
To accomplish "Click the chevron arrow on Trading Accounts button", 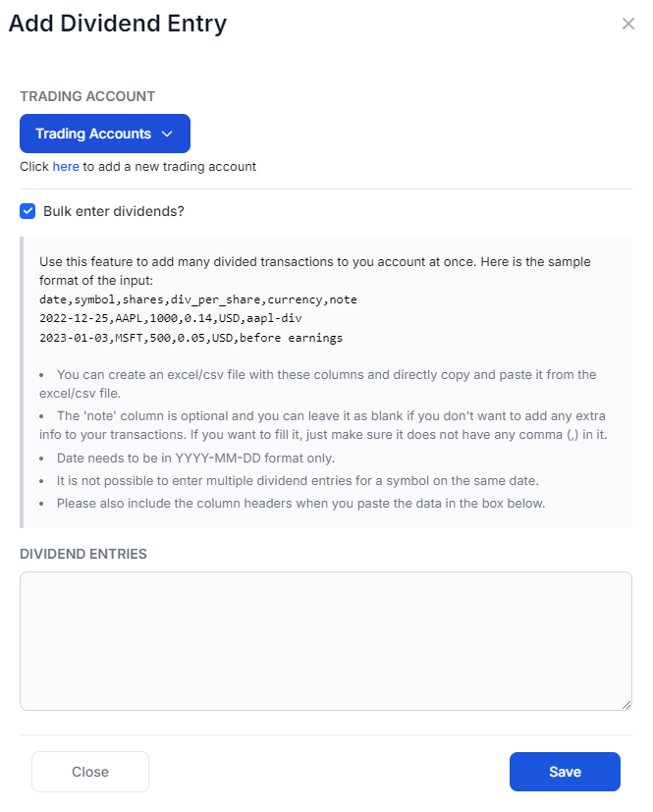I will (x=167, y=134).
